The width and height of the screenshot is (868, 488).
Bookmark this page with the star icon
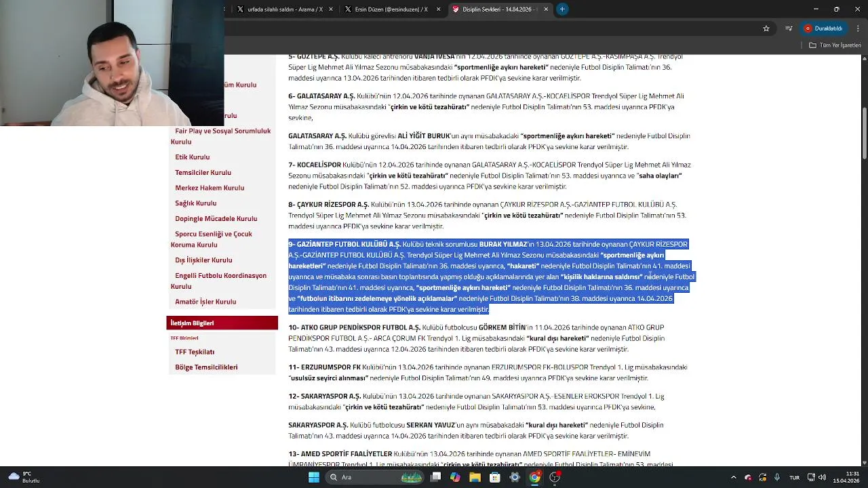(766, 28)
